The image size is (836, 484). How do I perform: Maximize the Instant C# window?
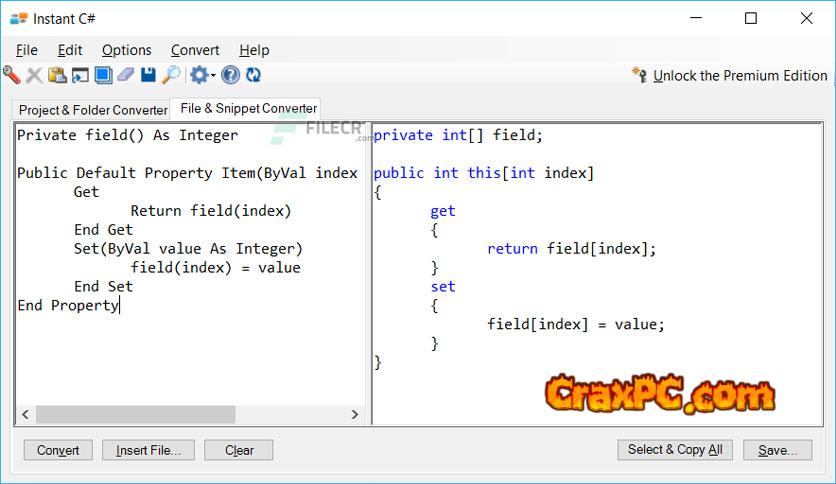(751, 18)
